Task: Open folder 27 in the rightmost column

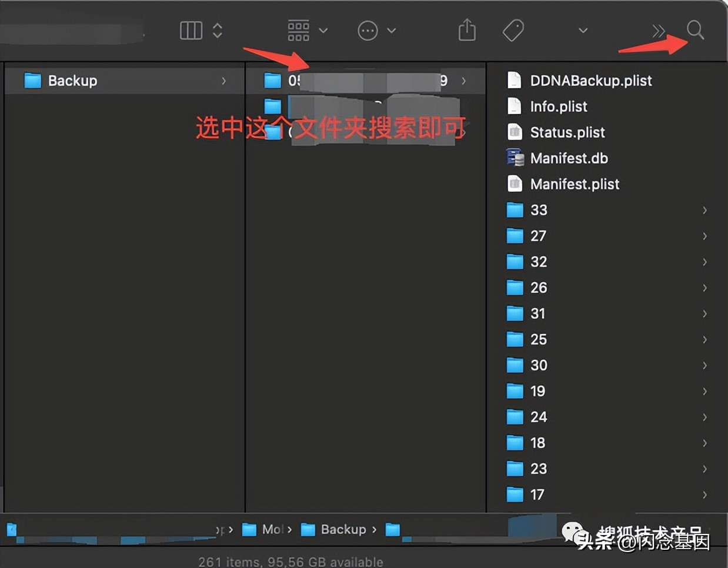Action: pyautogui.click(x=537, y=236)
